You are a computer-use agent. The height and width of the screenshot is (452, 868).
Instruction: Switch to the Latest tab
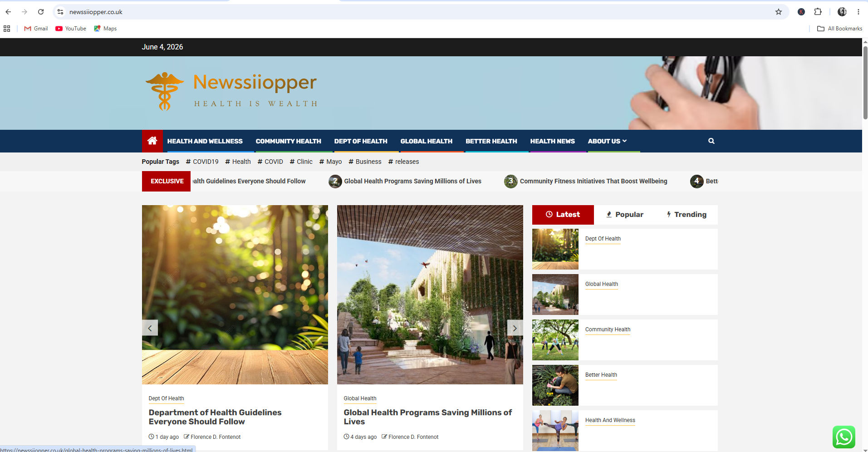(x=563, y=215)
